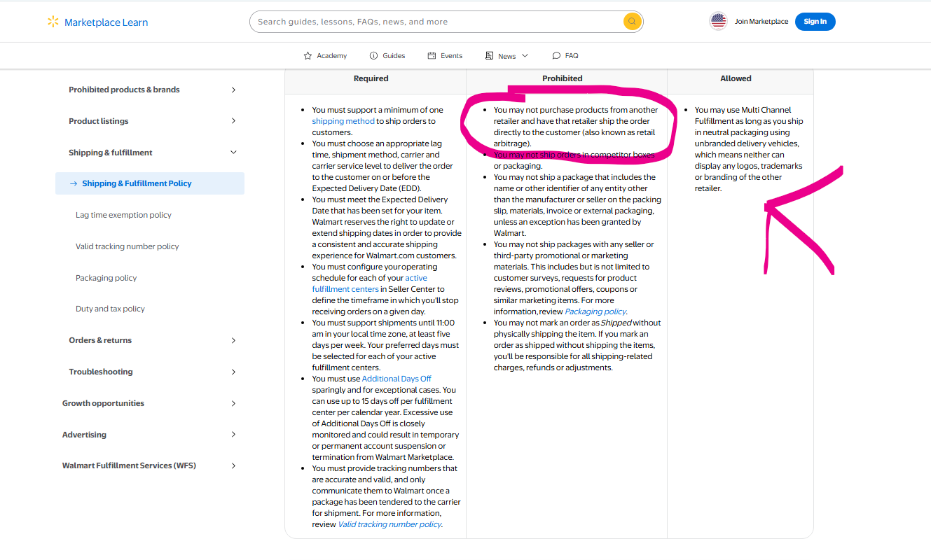Click the Orders & returns label

100,340
